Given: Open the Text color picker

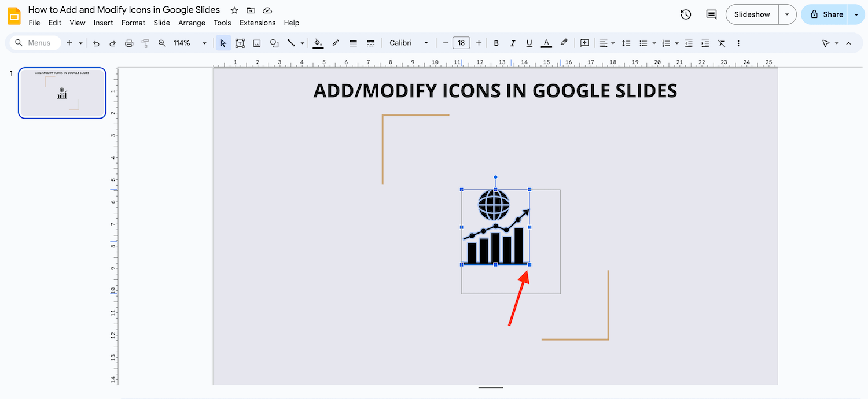Looking at the screenshot, I should point(546,43).
